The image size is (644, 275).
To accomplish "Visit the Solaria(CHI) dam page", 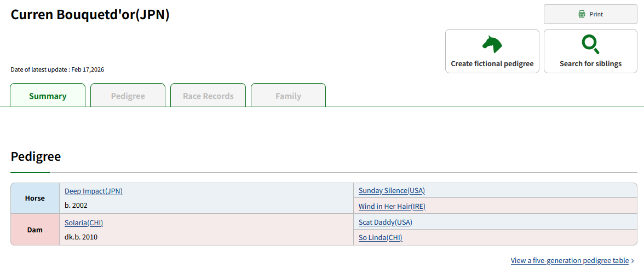I will click(84, 223).
